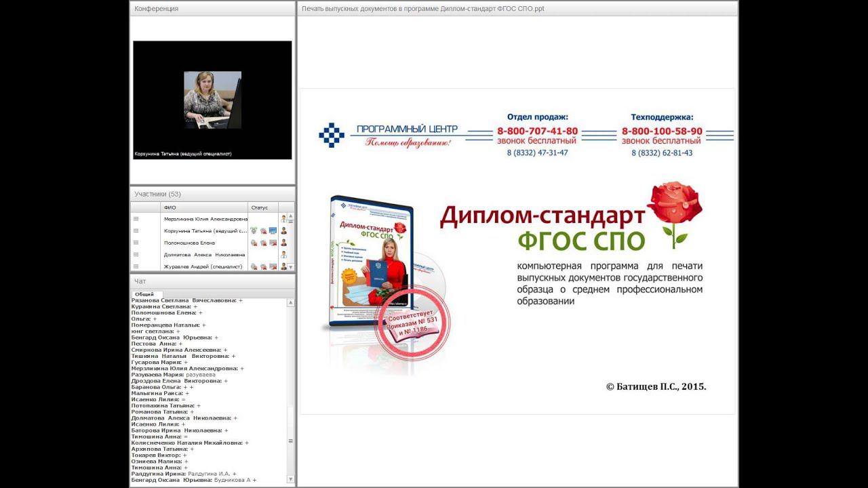The height and width of the screenshot is (488, 868).
Task: Click microphone status icon of Корзунина Татьяна
Action: point(254,230)
